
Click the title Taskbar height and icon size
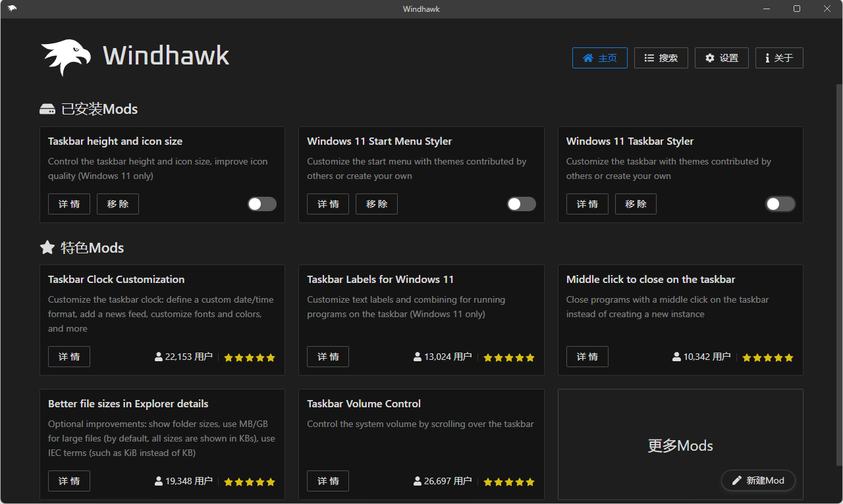coord(115,141)
